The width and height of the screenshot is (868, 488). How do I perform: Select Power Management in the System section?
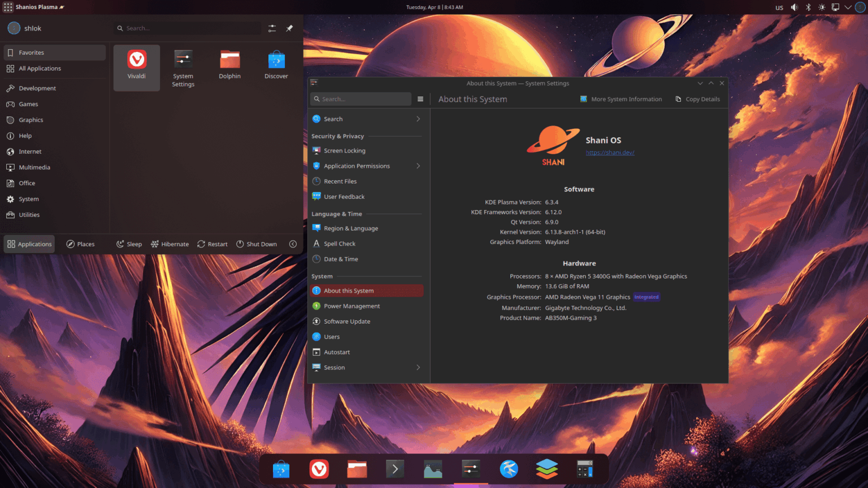[x=351, y=306]
